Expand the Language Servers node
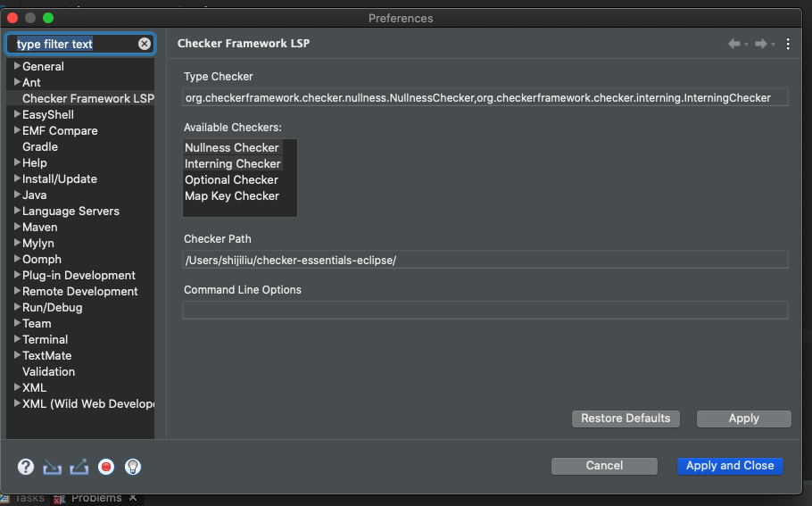Image resolution: width=812 pixels, height=506 pixels. point(17,211)
